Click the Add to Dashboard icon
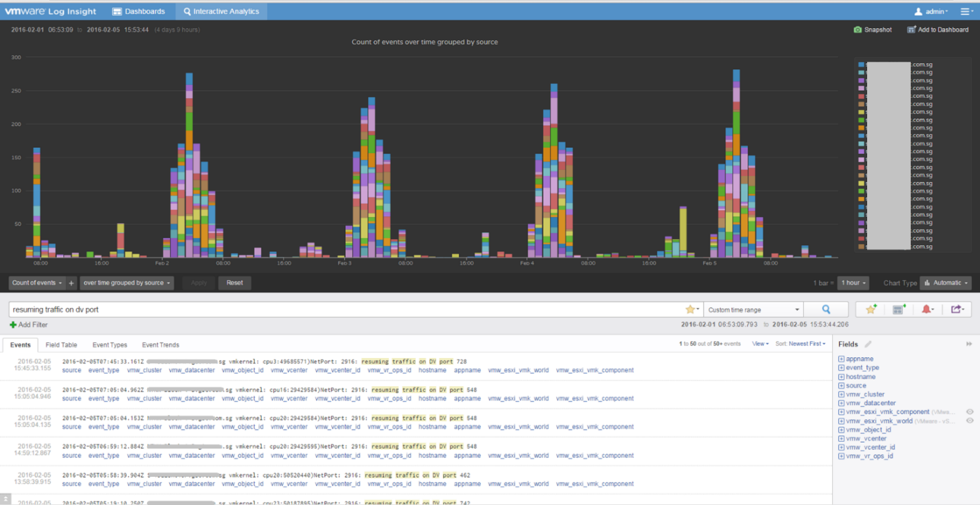The width and height of the screenshot is (980, 505). [x=911, y=30]
